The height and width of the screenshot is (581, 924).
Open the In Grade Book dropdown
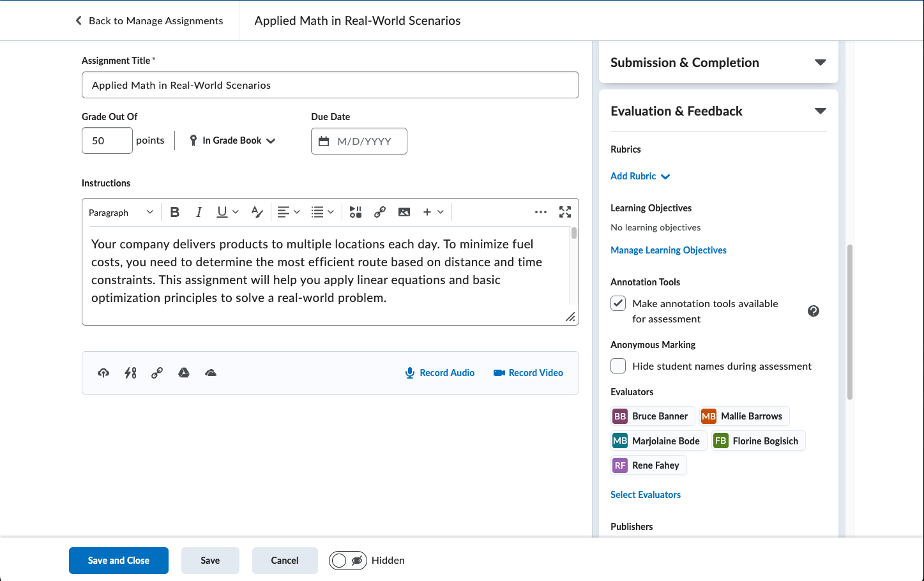[233, 140]
